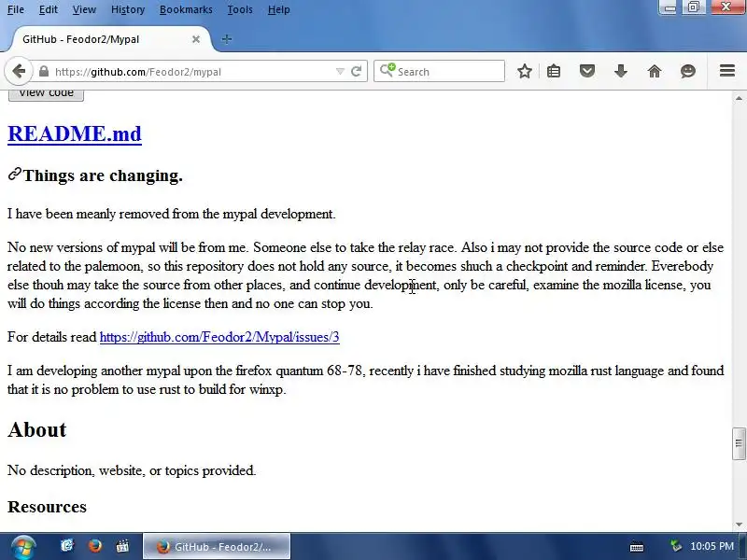Screen dimensions: 747x560
Task: Open the Windows Start button
Action: [22, 547]
